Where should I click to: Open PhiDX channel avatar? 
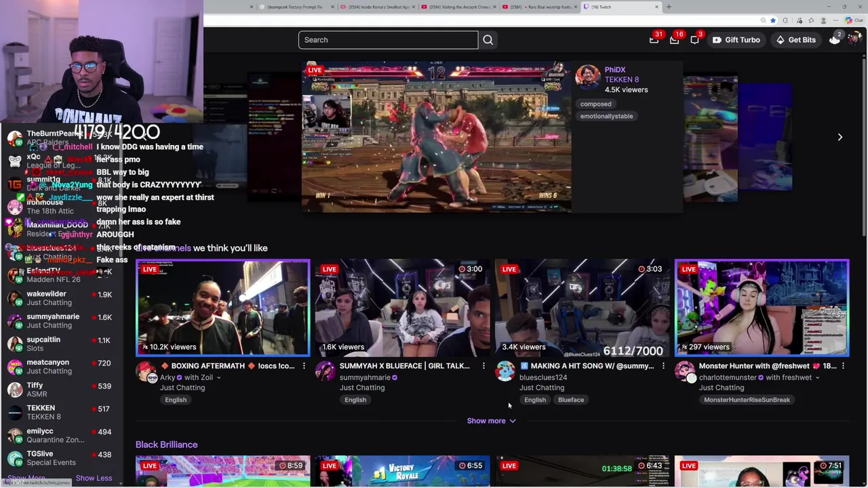click(587, 77)
